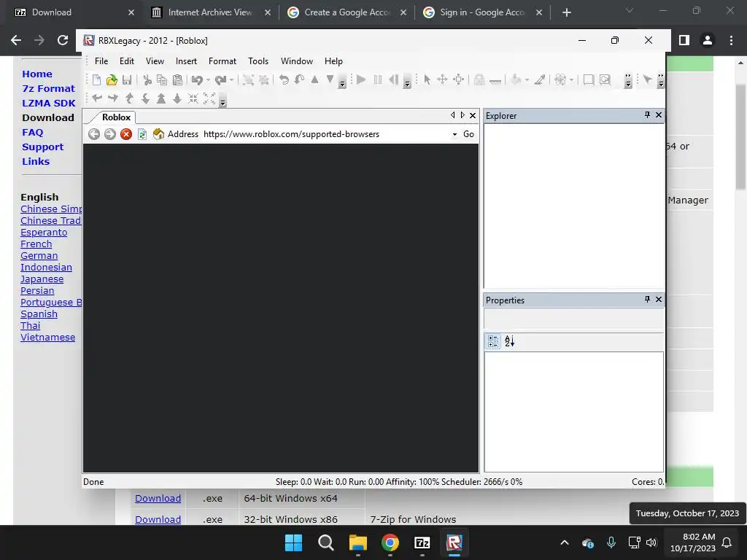This screenshot has height=560, width=747.
Task: Click the move-down triangle icon
Action: coord(330,79)
